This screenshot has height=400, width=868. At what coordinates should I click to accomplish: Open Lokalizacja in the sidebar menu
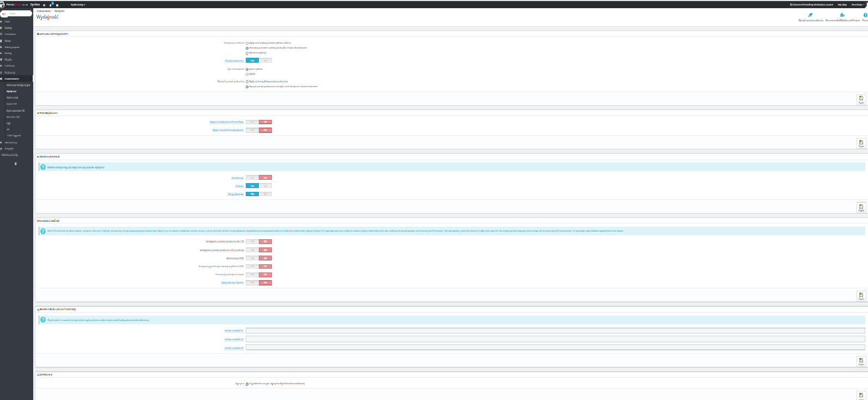pyautogui.click(x=10, y=66)
